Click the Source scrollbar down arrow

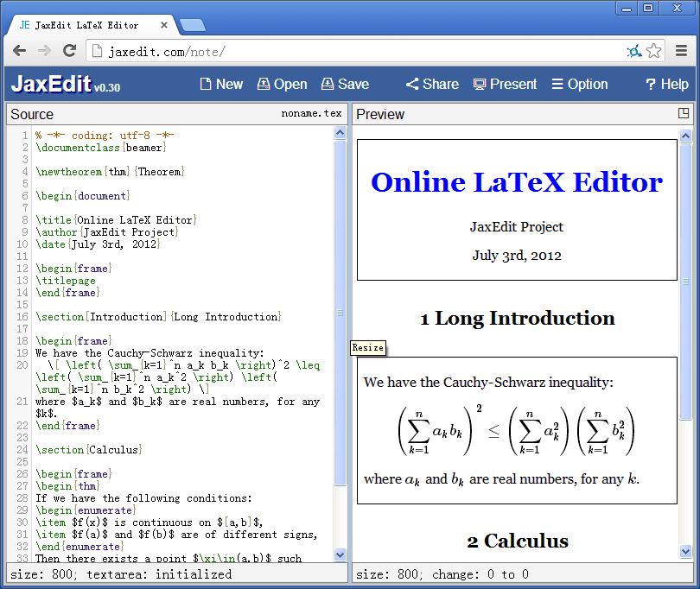tap(340, 555)
